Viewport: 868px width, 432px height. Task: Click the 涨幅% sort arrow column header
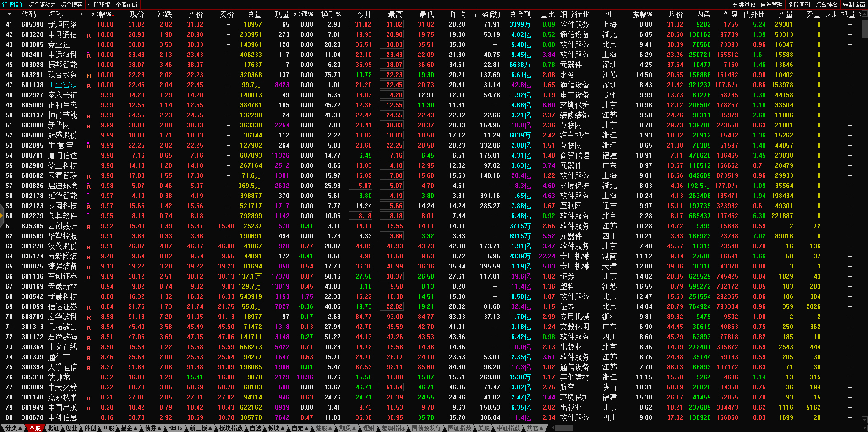102,14
